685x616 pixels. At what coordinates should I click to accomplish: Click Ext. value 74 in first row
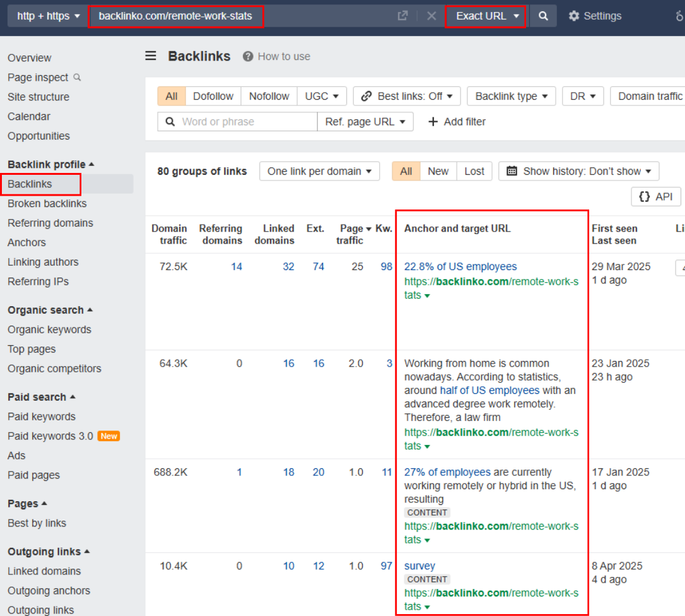point(319,267)
